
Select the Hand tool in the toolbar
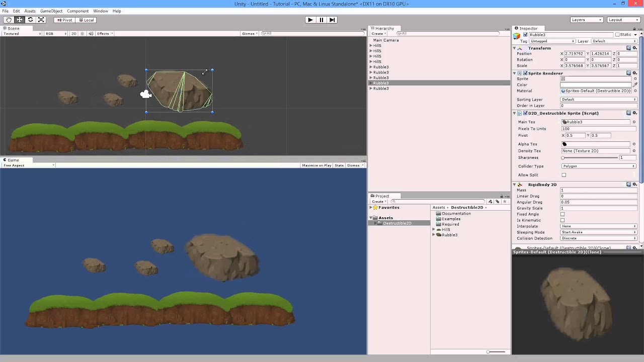coord(9,20)
